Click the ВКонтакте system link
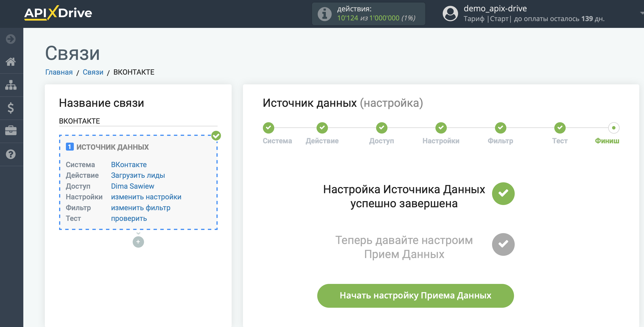Image resolution: width=644 pixels, height=327 pixels. point(129,164)
